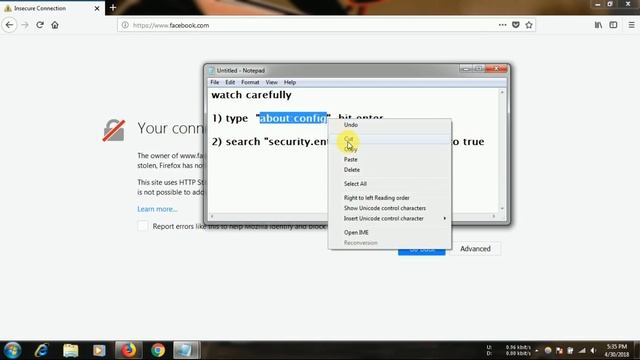Click the Firefox forward arrow
The width and height of the screenshot is (640, 360).
coord(25,25)
